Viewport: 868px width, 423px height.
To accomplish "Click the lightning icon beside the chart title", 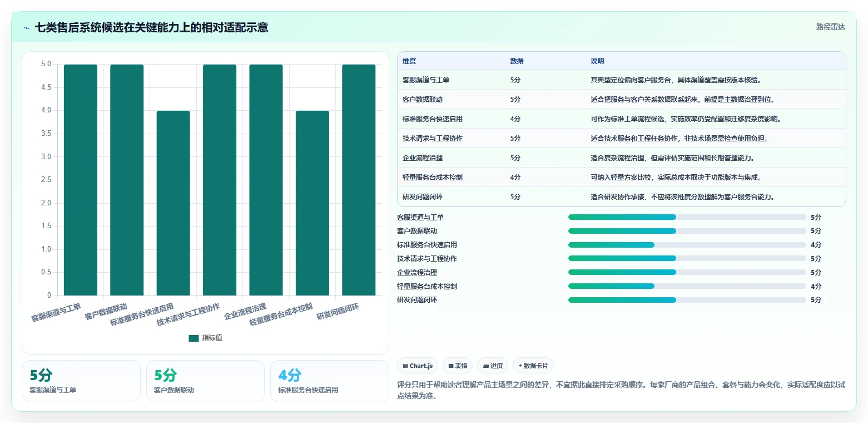I will pos(27,27).
